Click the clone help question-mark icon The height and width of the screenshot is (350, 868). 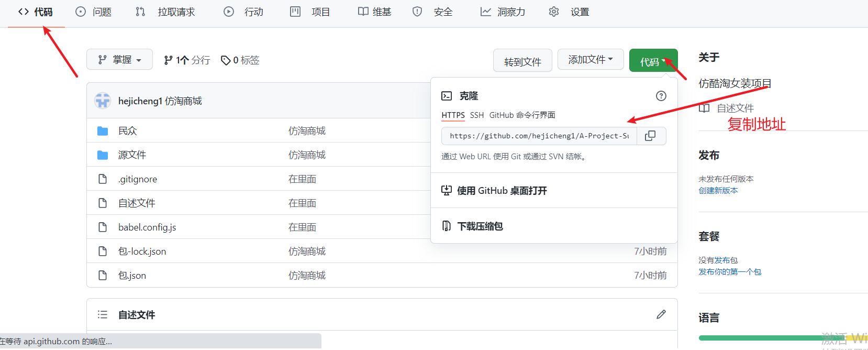click(x=661, y=96)
